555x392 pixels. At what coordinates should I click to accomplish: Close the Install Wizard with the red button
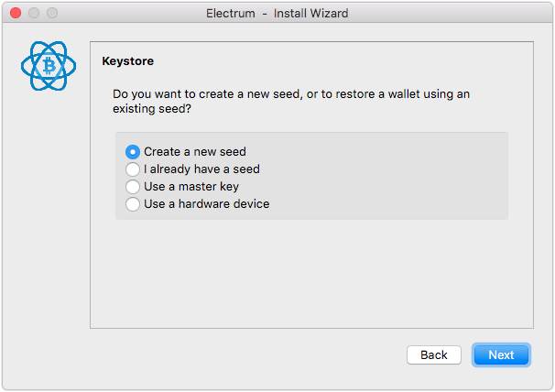tap(16, 13)
